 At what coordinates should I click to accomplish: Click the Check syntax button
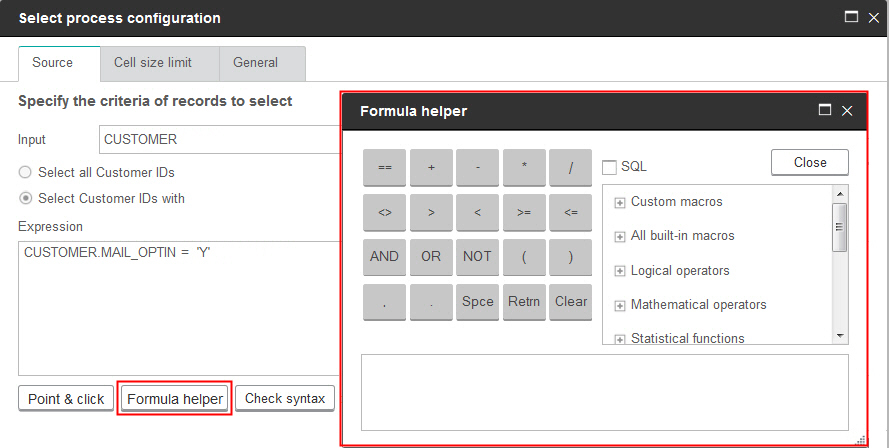pyautogui.click(x=285, y=398)
